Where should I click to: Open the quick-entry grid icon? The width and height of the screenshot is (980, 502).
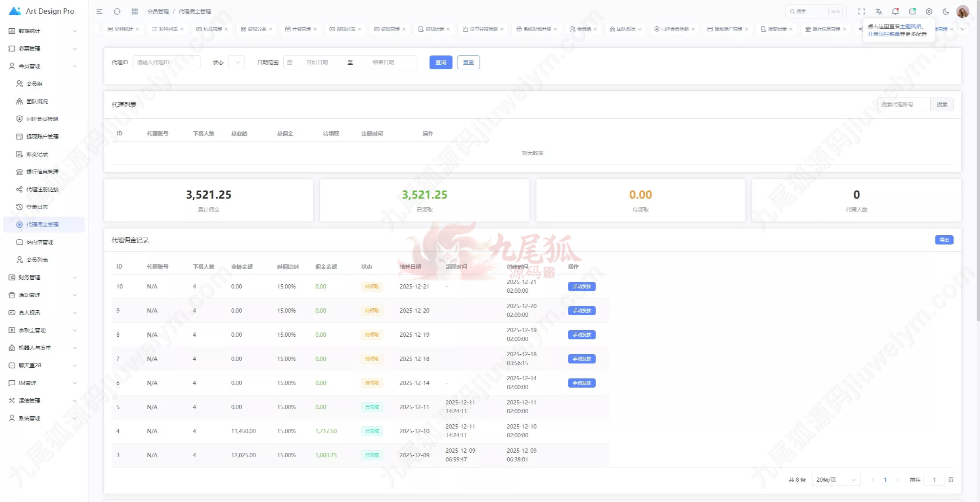[134, 11]
